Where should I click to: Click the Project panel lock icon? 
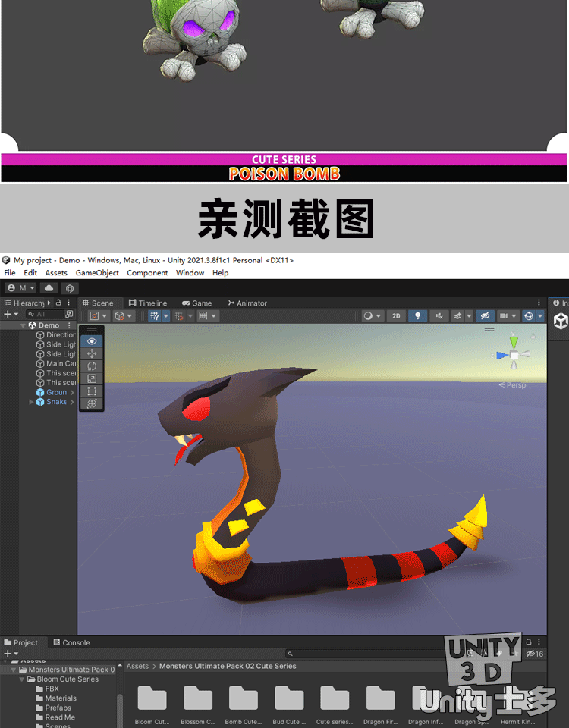coord(529,642)
